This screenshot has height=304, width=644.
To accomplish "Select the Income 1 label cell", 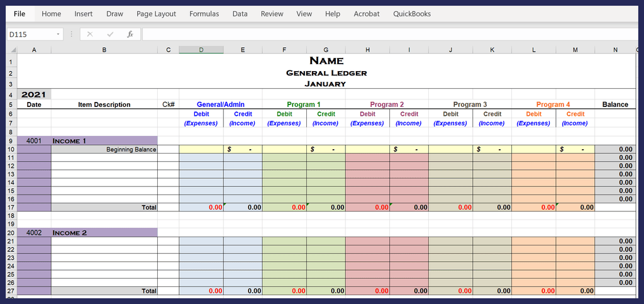I will tap(104, 141).
